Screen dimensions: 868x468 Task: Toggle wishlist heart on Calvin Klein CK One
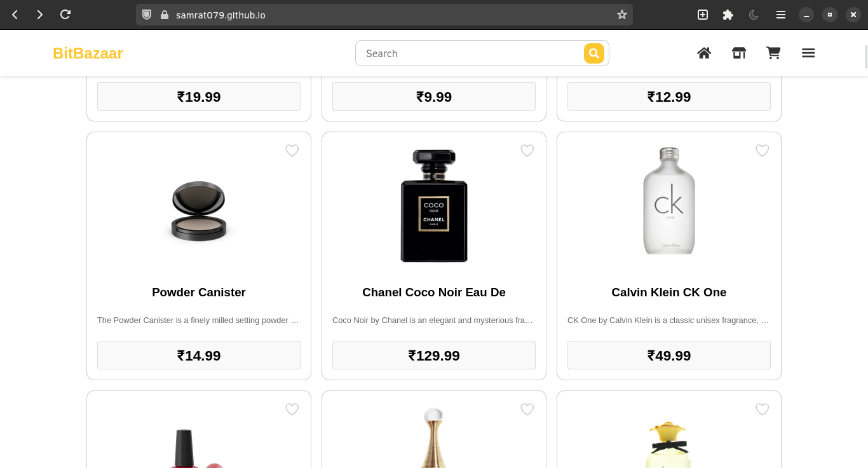coord(763,151)
